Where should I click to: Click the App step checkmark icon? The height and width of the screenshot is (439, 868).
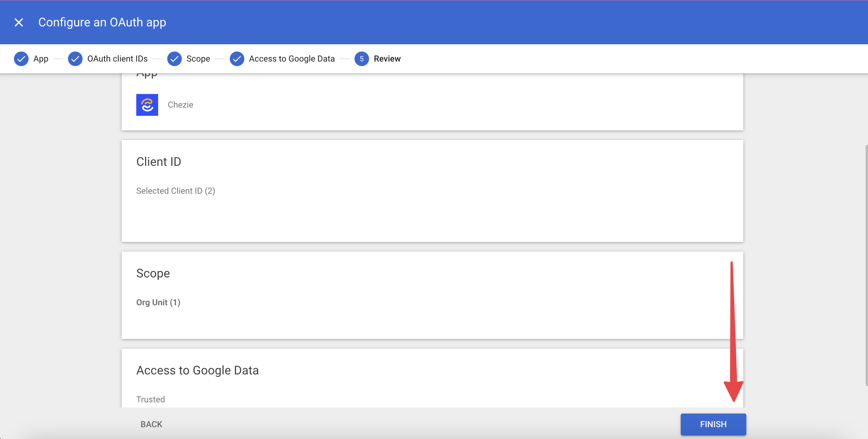click(21, 59)
